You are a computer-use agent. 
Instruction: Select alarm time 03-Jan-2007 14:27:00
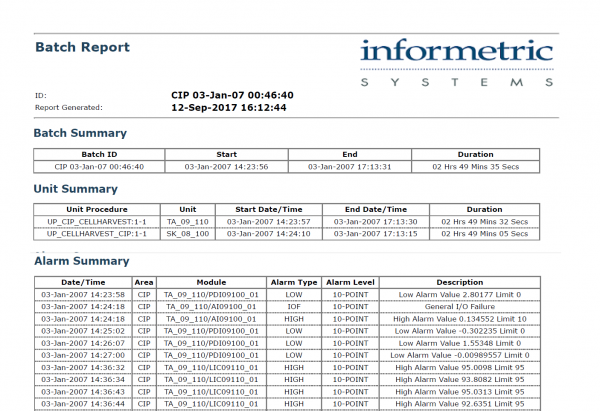click(x=83, y=356)
